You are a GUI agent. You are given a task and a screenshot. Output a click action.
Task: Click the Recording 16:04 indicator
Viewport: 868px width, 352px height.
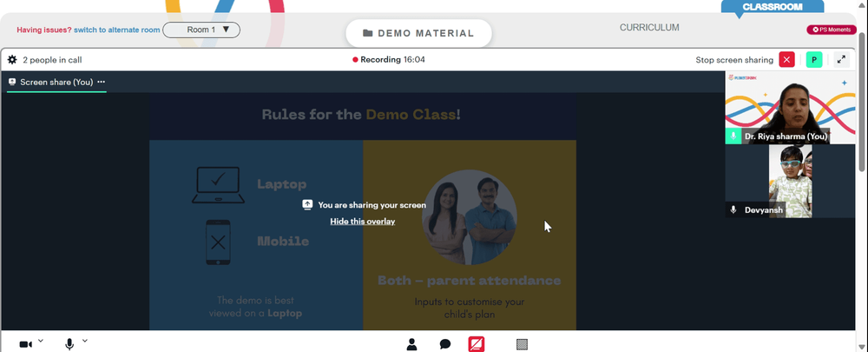[389, 59]
